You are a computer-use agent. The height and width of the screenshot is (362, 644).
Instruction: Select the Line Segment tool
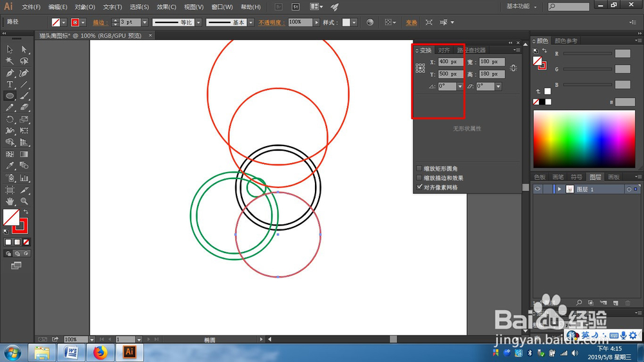pos(24,84)
